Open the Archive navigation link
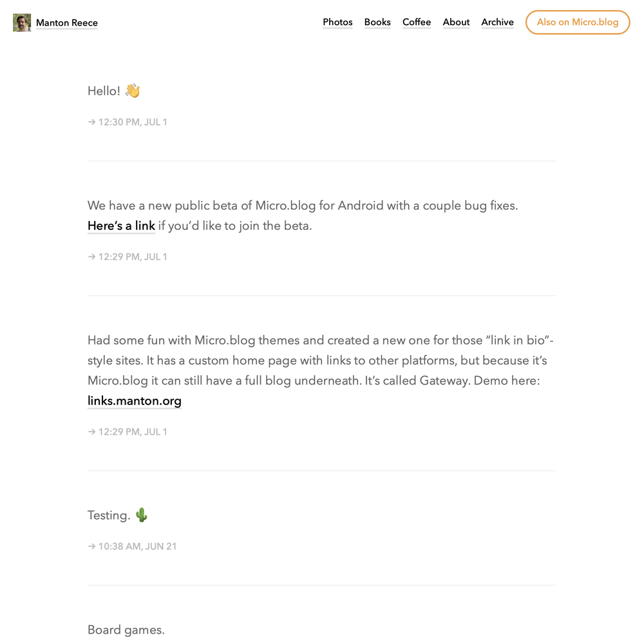The height and width of the screenshot is (644, 644). (x=497, y=23)
